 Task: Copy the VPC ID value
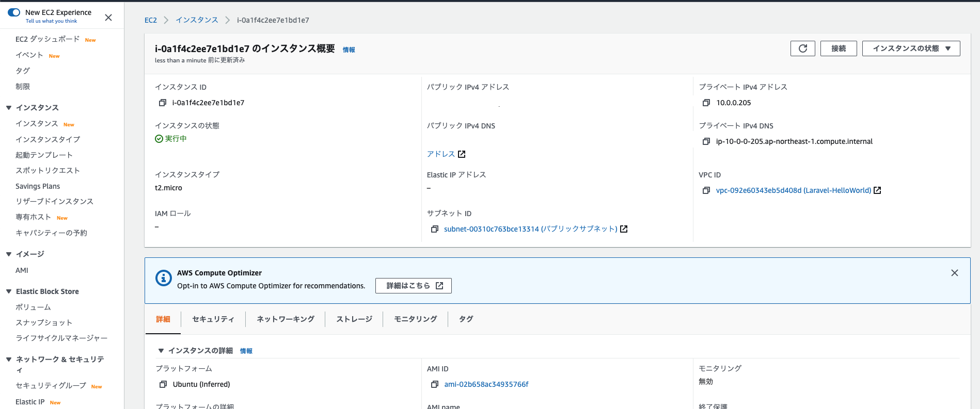(706, 190)
